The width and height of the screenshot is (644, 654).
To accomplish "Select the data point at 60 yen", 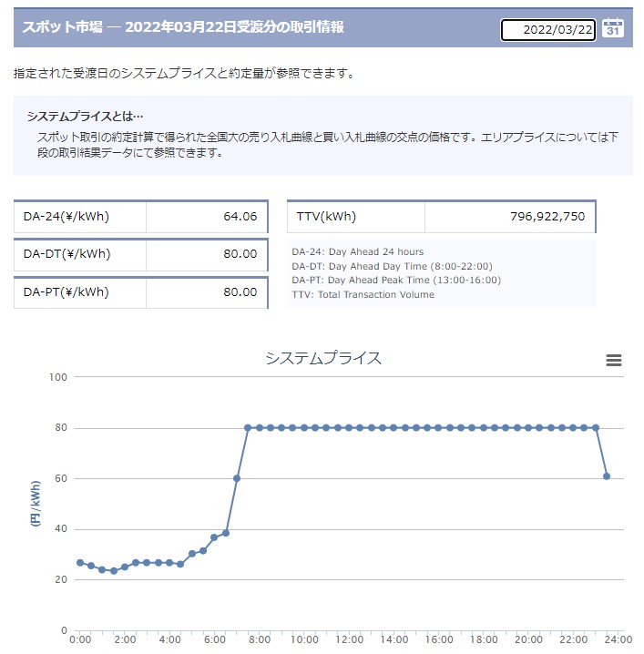I will [237, 478].
